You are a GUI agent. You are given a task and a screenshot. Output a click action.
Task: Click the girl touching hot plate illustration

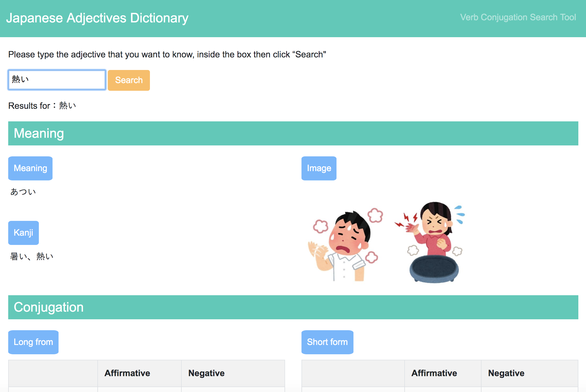(432, 242)
